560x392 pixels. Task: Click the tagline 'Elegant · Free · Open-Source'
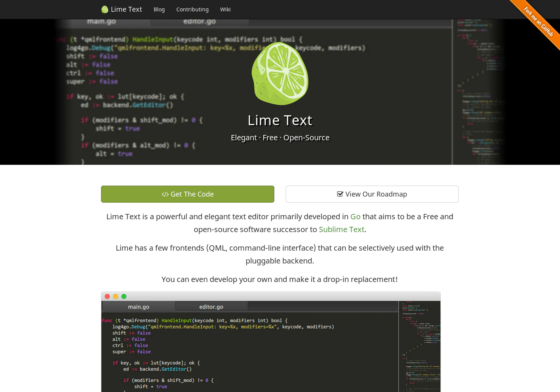click(280, 138)
